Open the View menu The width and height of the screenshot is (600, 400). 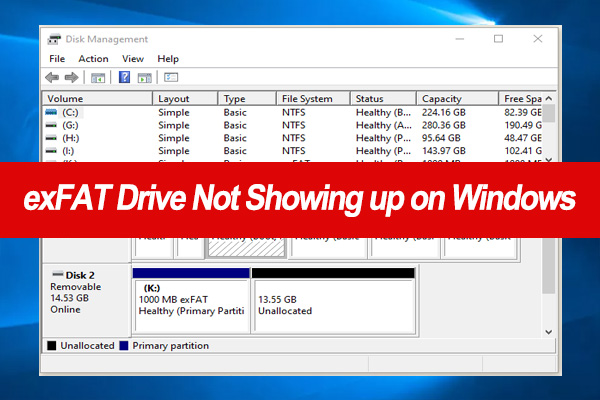pos(133,59)
